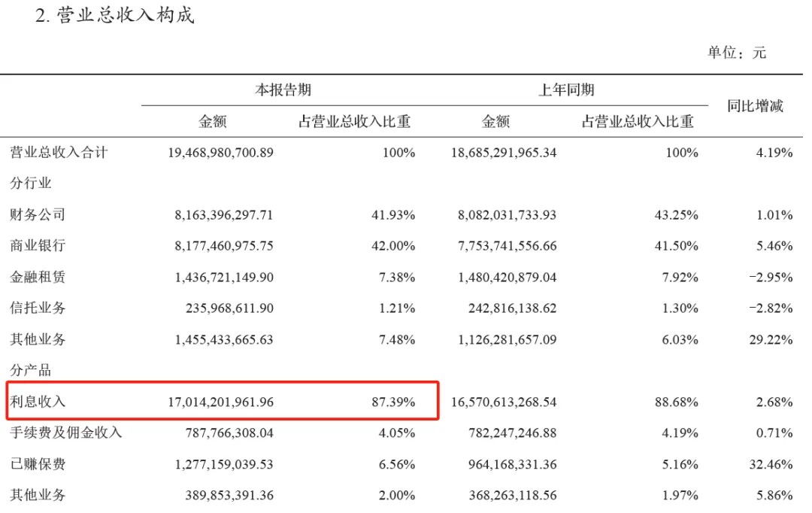
Task: Click the 分行业 category heading
Action: click(30, 183)
